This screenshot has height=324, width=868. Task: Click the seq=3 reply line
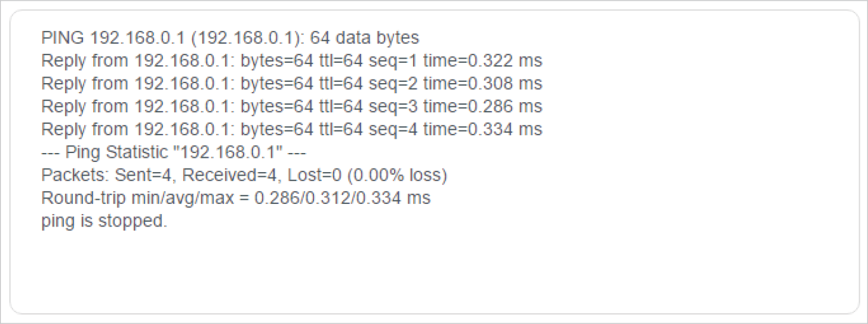(x=291, y=106)
